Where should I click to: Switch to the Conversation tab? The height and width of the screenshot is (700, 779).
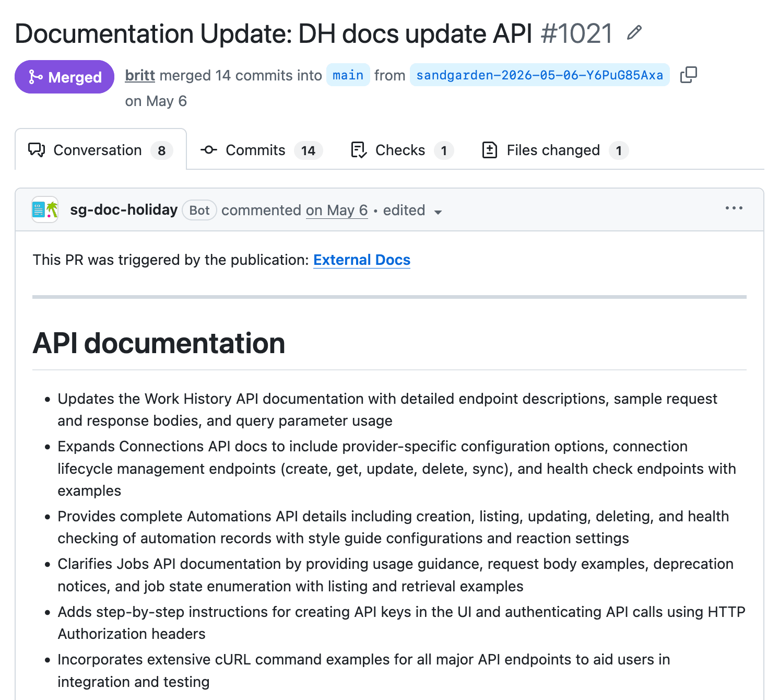[x=101, y=150]
